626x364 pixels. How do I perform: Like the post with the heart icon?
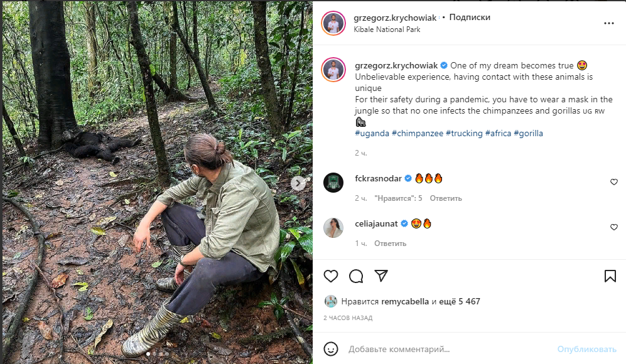pos(331,276)
